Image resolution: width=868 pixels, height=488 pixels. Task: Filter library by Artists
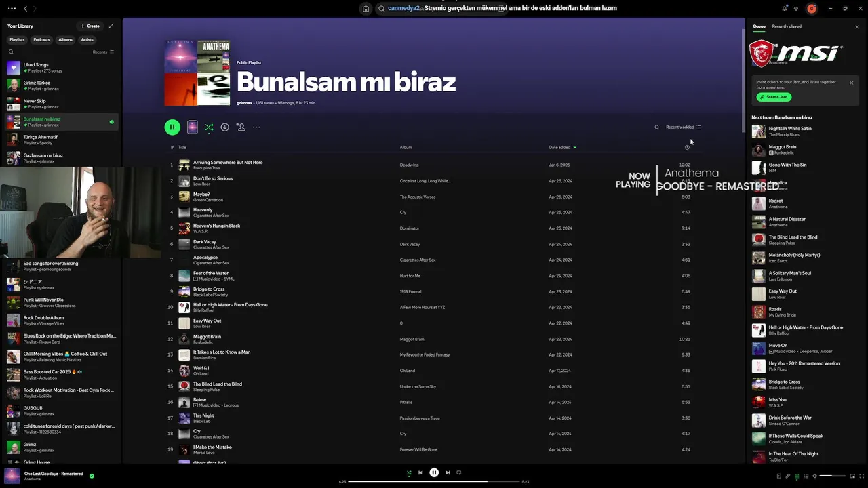click(87, 39)
